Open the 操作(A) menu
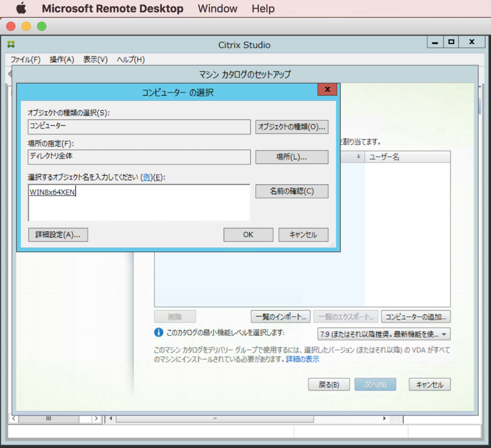491x448 pixels. click(x=62, y=59)
